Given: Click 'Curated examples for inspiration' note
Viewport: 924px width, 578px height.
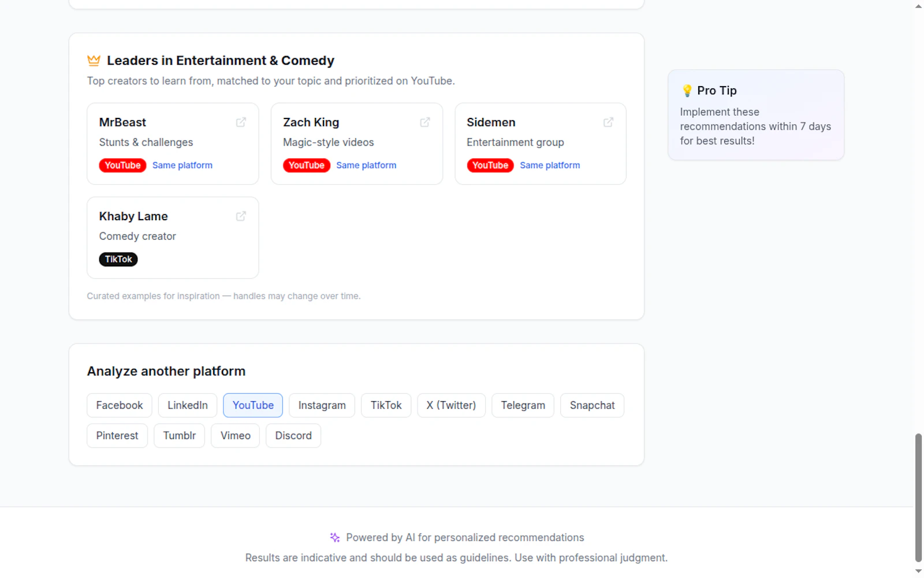Looking at the screenshot, I should point(223,296).
